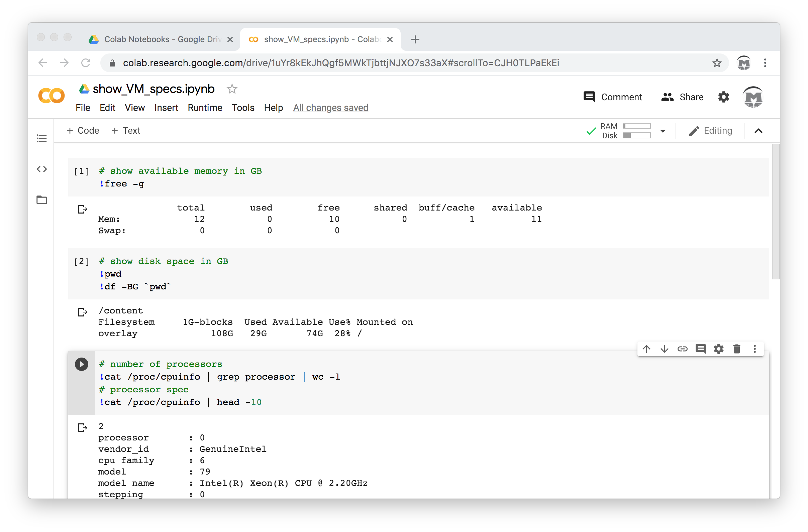Open cell settings gear in cell toolbar
The height and width of the screenshot is (532, 808).
coord(718,349)
